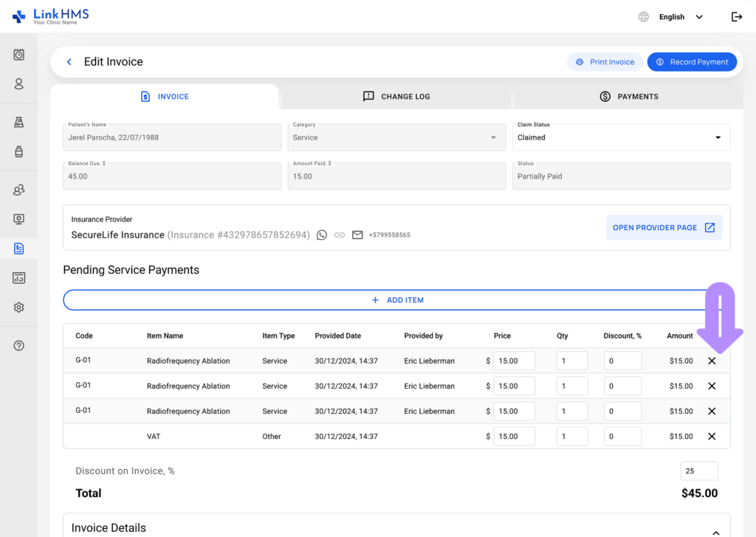Open the patients sidebar icon

[18, 84]
